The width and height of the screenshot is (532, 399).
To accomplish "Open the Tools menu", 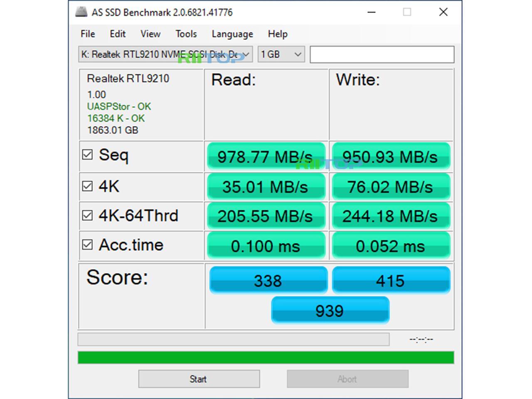I will coord(186,34).
